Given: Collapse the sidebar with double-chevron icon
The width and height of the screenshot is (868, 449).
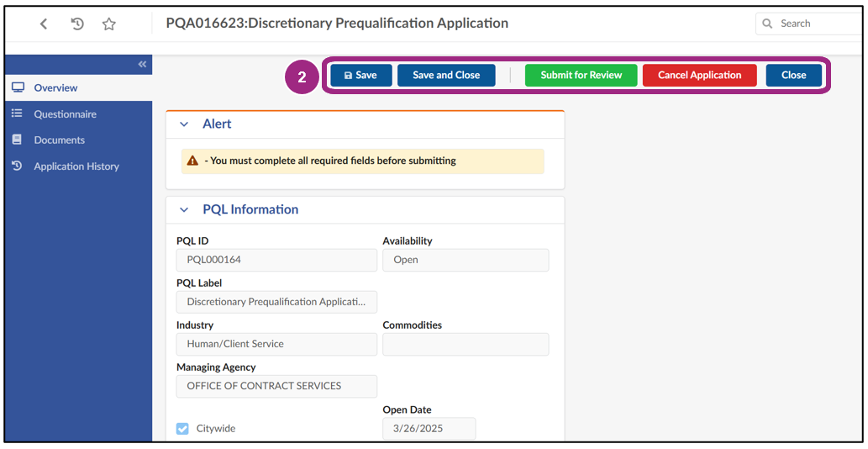Looking at the screenshot, I should pos(142,65).
